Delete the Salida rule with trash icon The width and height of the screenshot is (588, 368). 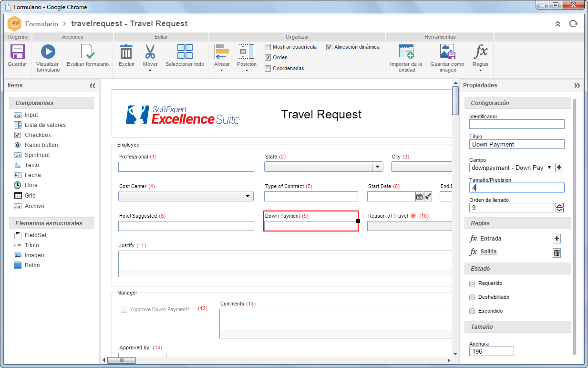pyautogui.click(x=557, y=253)
